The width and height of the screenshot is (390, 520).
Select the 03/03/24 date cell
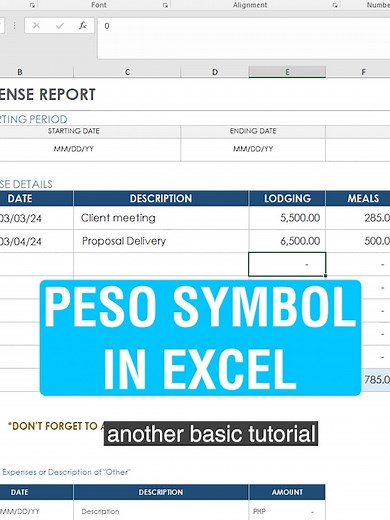tap(36, 218)
